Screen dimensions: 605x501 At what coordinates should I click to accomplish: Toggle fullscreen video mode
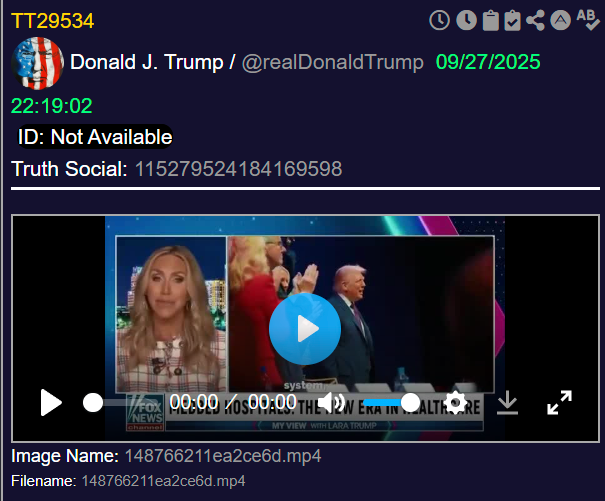pyautogui.click(x=559, y=403)
